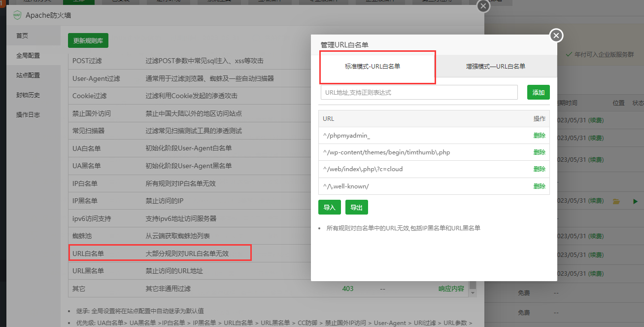Open 站点配置 in the firewall sidebar
644x327 pixels.
pos(34,75)
